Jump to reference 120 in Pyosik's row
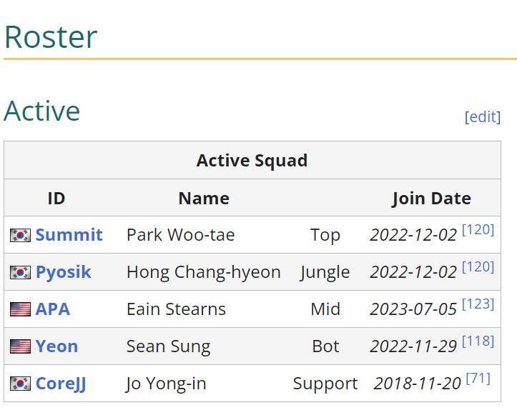 (478, 266)
